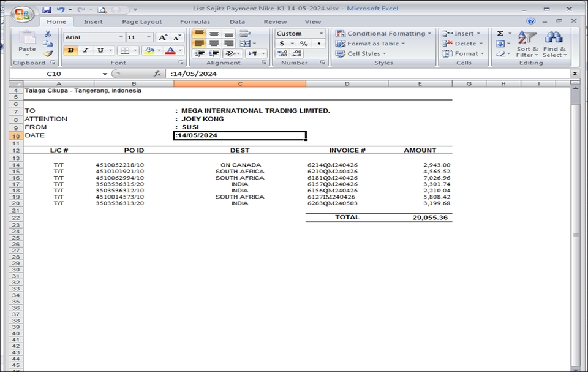The height and width of the screenshot is (372, 588).
Task: Click Format cells button
Action: (463, 54)
